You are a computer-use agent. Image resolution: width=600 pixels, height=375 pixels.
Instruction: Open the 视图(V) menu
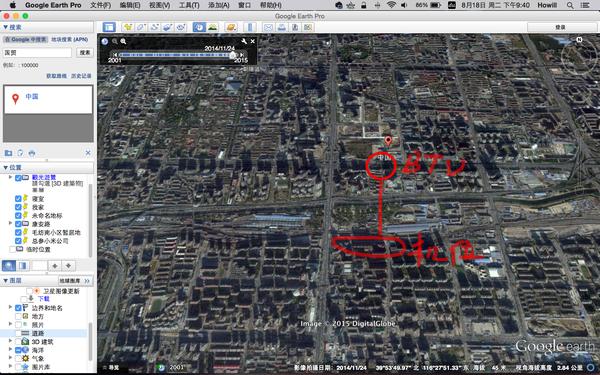[160, 5]
